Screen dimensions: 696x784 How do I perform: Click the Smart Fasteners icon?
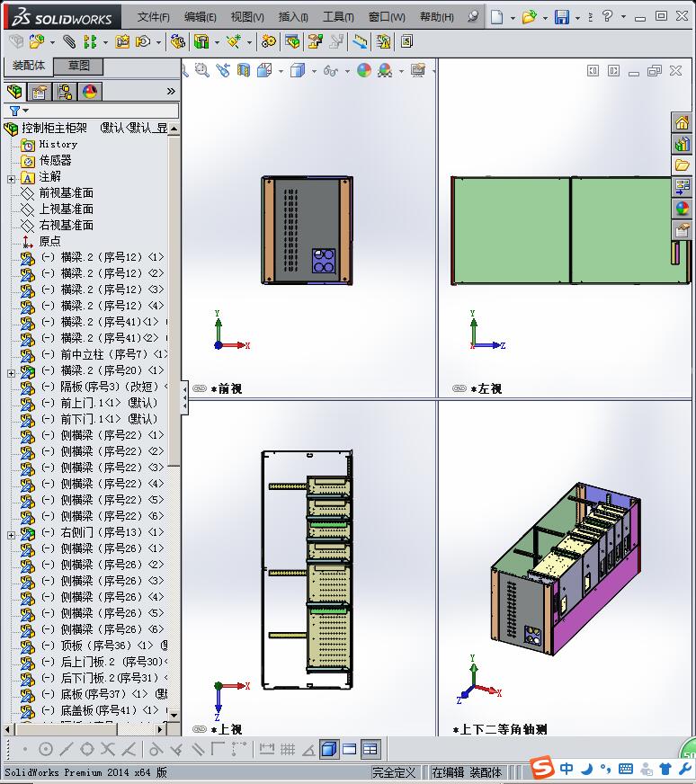(122, 42)
